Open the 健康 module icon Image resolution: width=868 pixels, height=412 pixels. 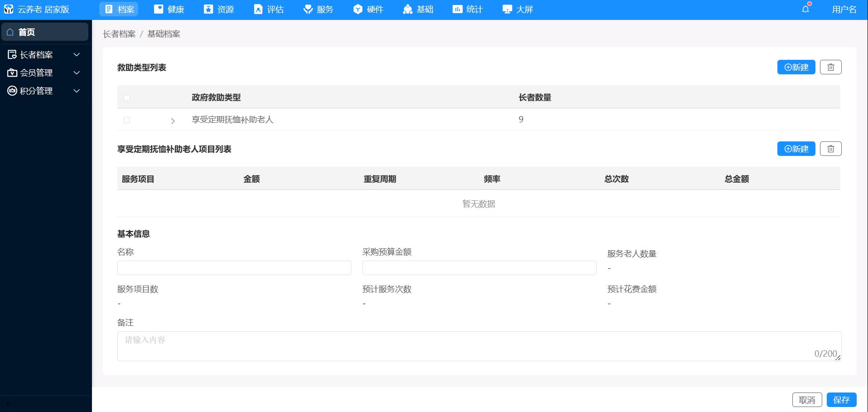[x=159, y=10]
